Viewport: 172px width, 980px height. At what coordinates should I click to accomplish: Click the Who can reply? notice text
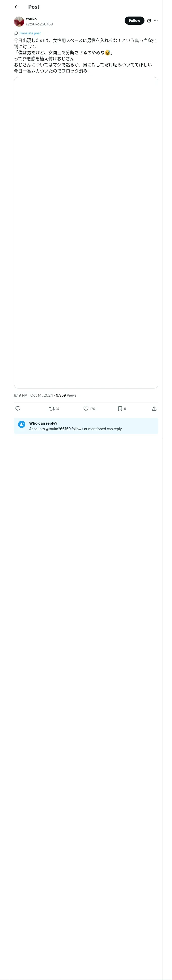pyautogui.click(x=43, y=423)
